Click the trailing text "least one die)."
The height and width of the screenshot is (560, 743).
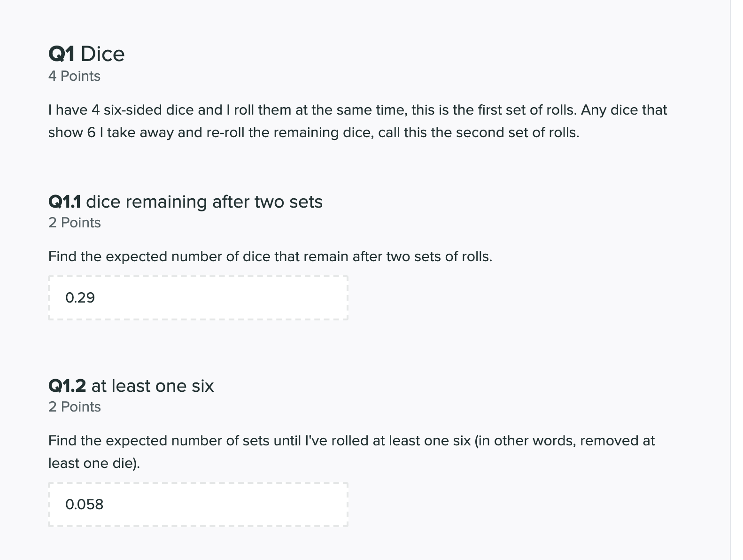(x=94, y=463)
